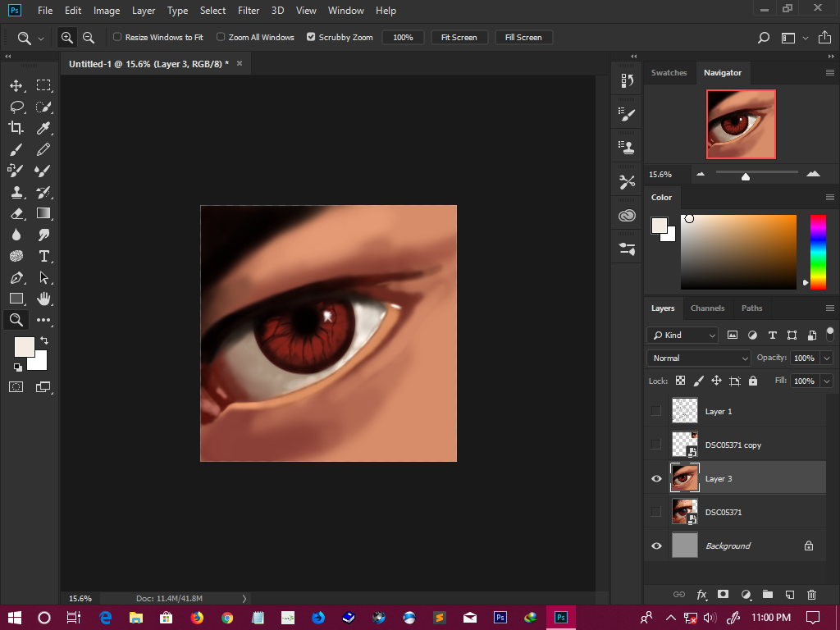The image size is (840, 630).
Task: Show the DSC05371 layer
Action: click(x=655, y=512)
